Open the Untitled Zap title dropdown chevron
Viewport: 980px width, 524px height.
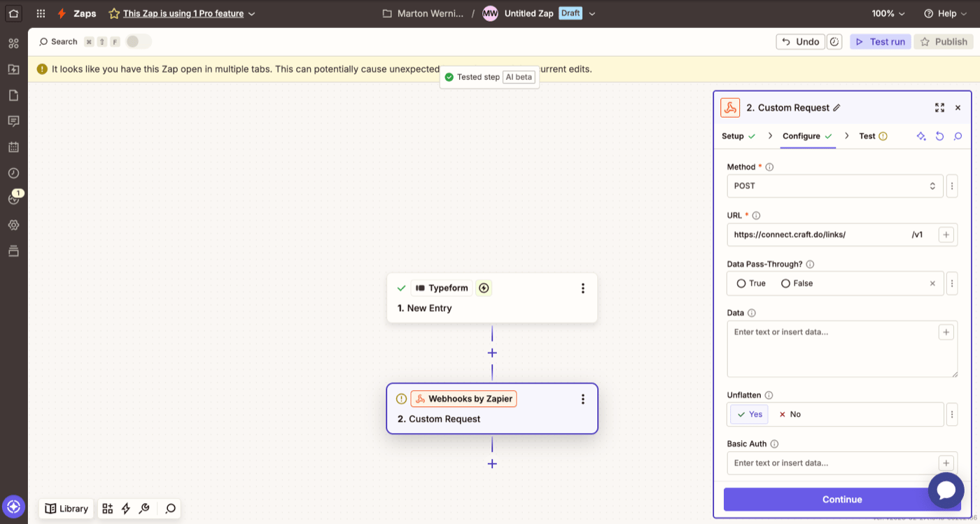point(592,13)
